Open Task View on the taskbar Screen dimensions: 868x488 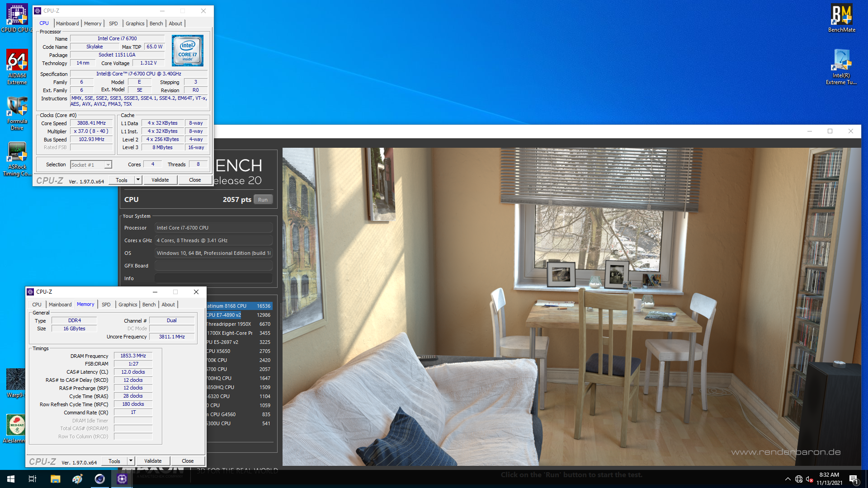(x=33, y=479)
